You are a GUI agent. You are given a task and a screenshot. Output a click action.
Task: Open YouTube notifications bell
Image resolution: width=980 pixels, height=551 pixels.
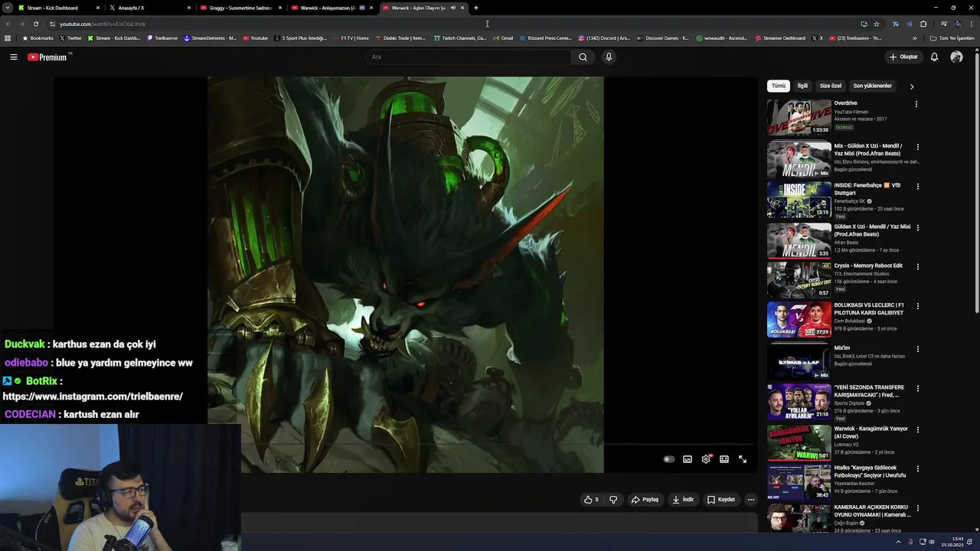[934, 57]
